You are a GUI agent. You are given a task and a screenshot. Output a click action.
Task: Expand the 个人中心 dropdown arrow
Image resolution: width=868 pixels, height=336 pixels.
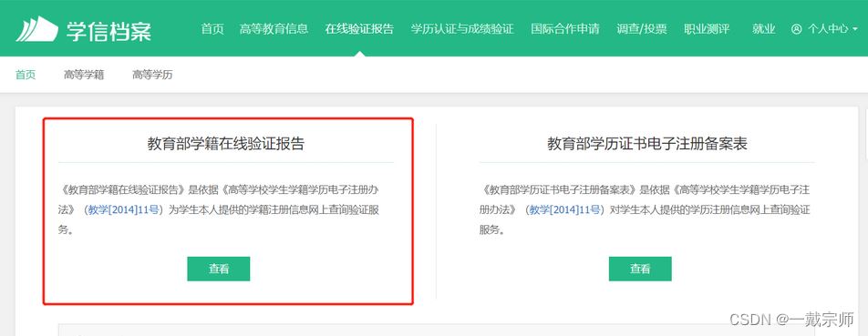(854, 29)
